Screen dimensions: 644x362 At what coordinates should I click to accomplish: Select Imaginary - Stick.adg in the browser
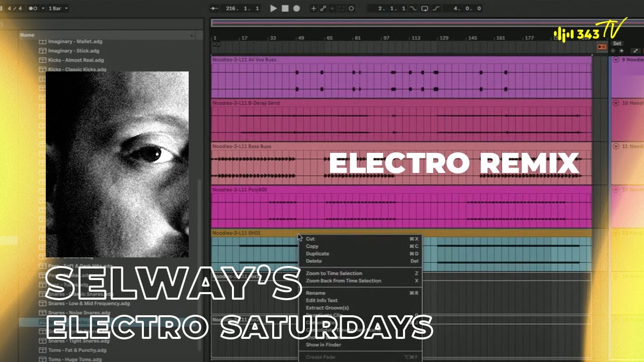(73, 51)
